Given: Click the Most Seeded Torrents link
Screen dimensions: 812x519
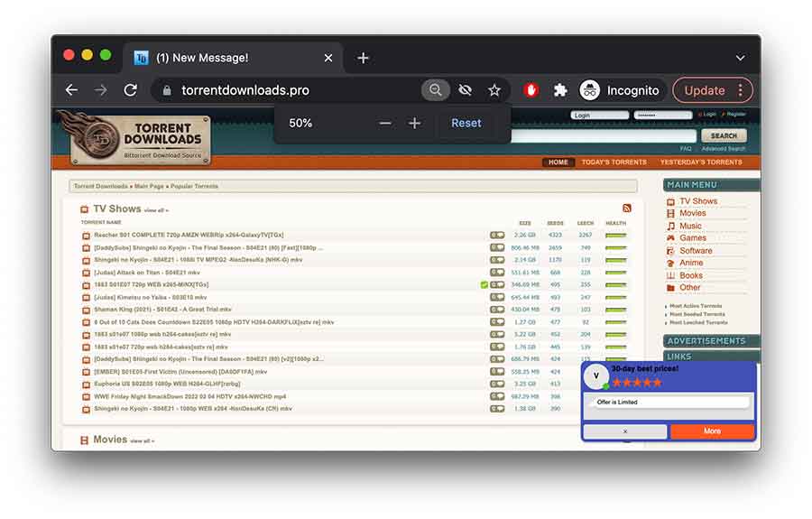Looking at the screenshot, I should click(697, 314).
